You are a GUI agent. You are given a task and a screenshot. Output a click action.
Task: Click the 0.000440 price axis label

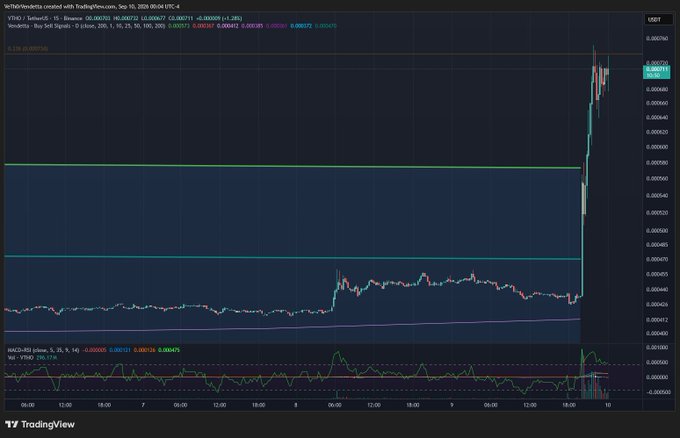point(657,289)
